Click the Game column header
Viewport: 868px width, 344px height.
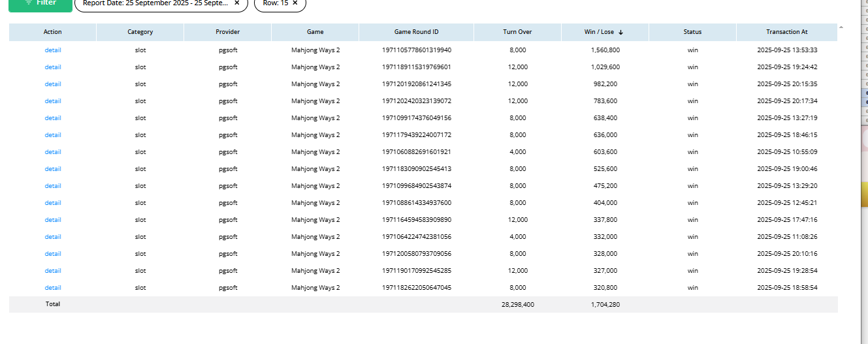[315, 32]
